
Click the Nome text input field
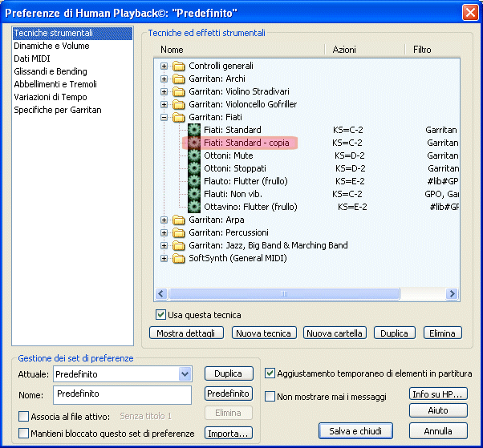(x=122, y=395)
